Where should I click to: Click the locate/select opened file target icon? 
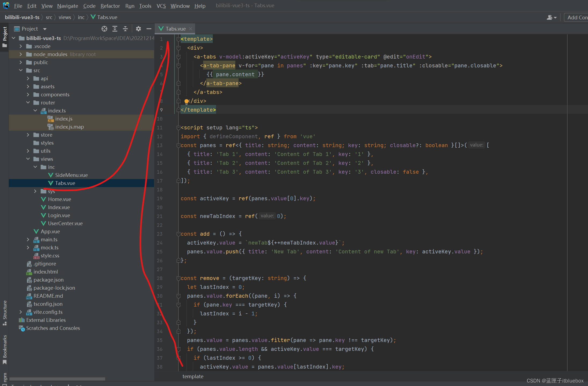104,29
